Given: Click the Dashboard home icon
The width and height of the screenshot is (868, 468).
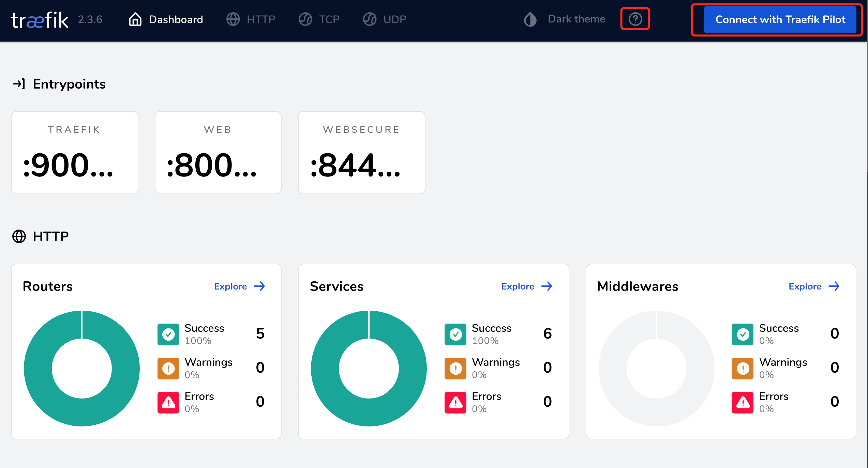Looking at the screenshot, I should [x=135, y=19].
